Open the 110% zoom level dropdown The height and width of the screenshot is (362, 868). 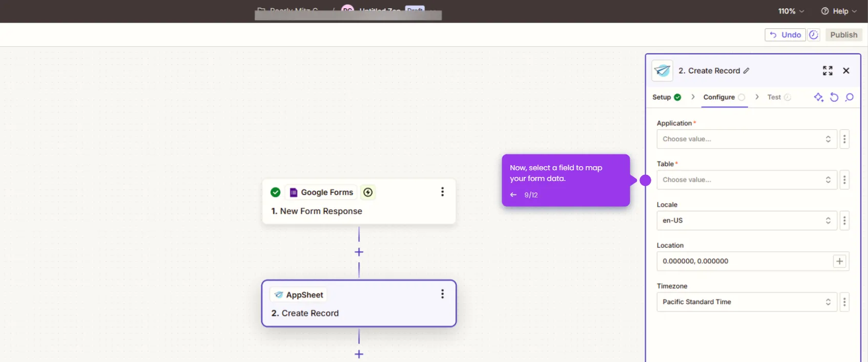tap(791, 11)
